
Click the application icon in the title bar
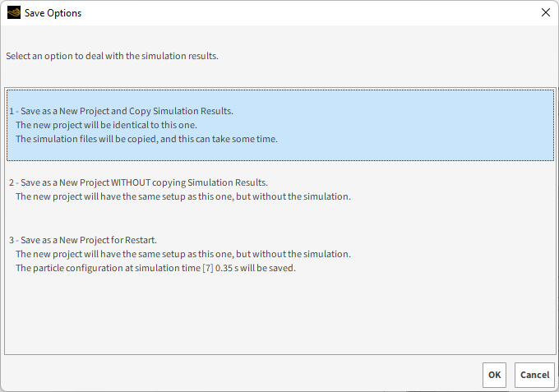click(14, 13)
